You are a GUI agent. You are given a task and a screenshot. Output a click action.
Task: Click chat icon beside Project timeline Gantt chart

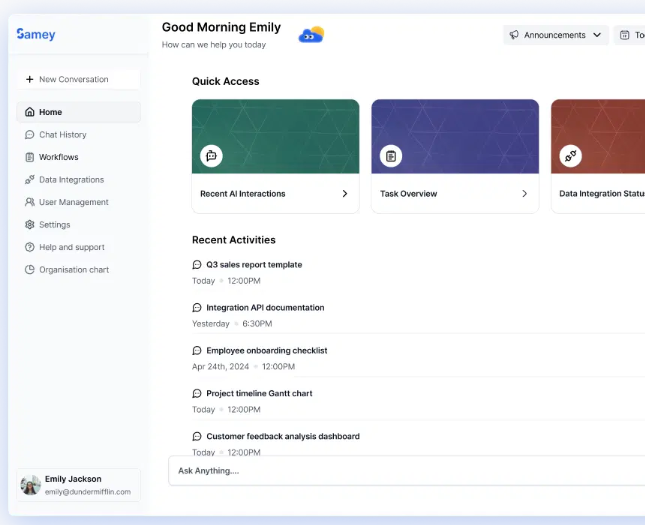click(197, 393)
